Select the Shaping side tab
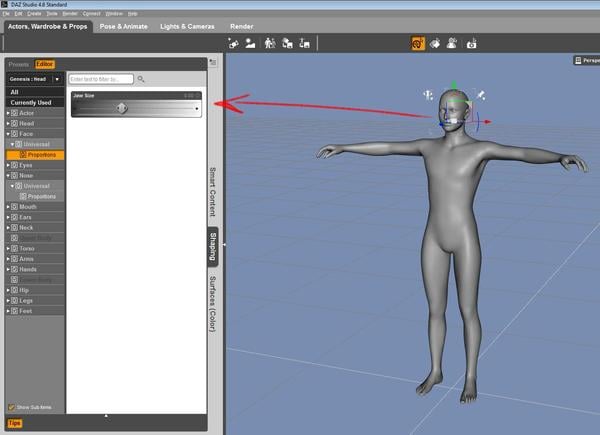This screenshot has height=435, width=600. coord(213,247)
